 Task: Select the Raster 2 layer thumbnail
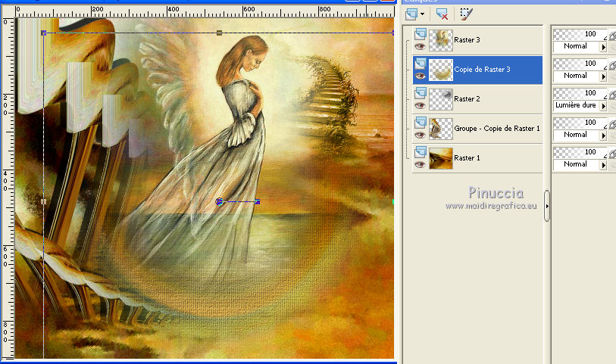point(441,99)
